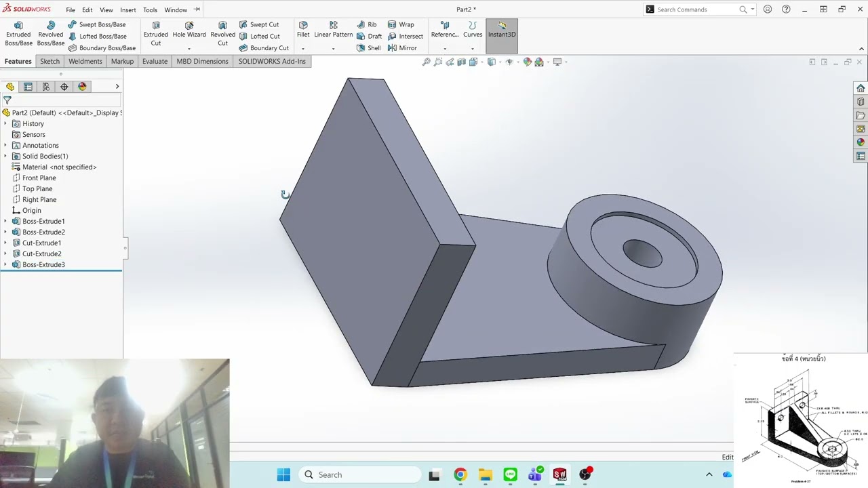Click the Lofted Cut tool

[259, 36]
